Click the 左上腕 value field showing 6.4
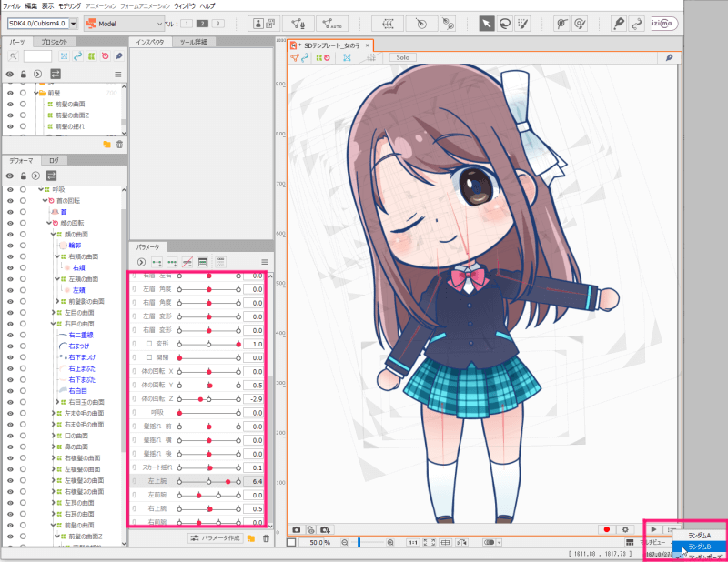This screenshot has height=562, width=728. [x=254, y=482]
